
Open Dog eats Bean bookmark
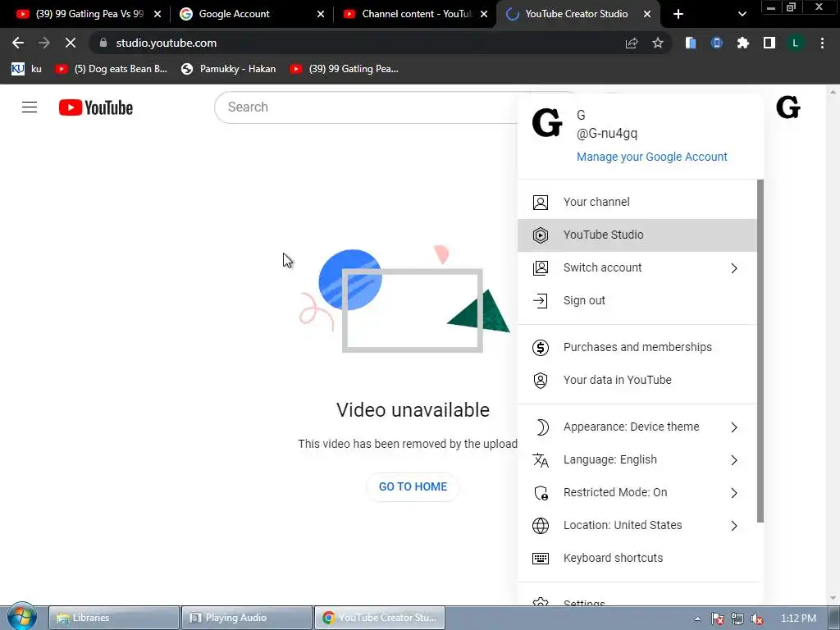(x=112, y=69)
